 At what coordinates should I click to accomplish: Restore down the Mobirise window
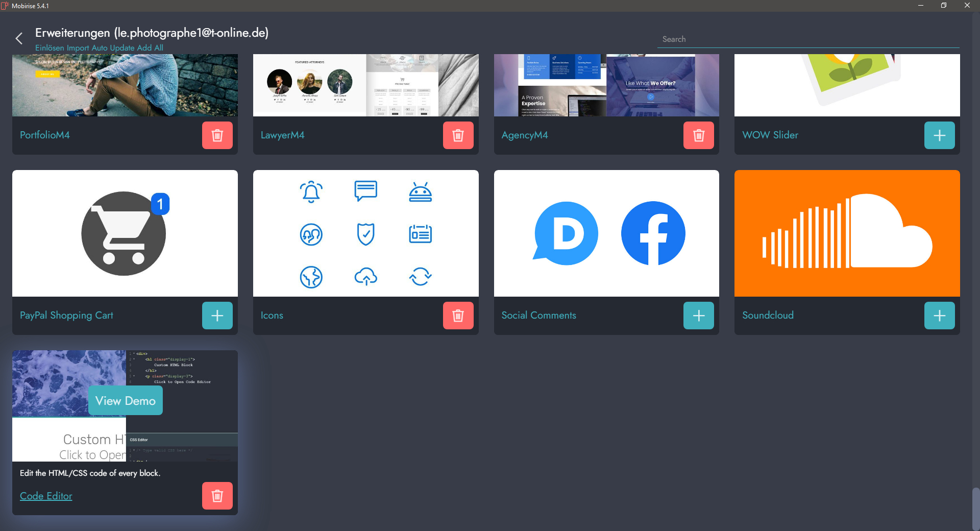click(x=944, y=6)
